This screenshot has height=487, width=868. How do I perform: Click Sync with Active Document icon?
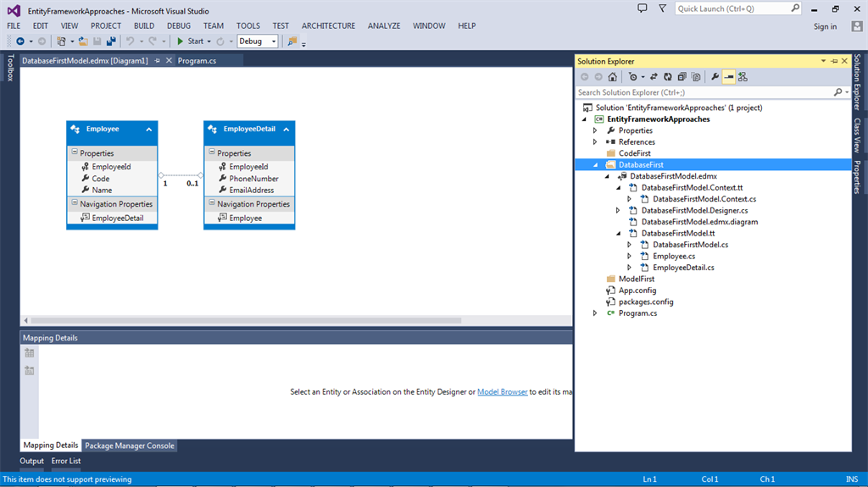(654, 77)
